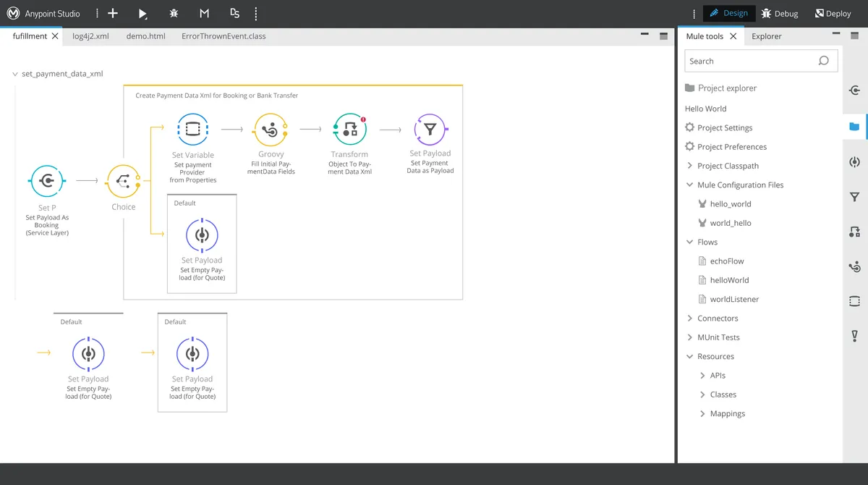Viewport: 868px width, 485px height.
Task: Click the search magnifier icon
Action: tap(823, 61)
